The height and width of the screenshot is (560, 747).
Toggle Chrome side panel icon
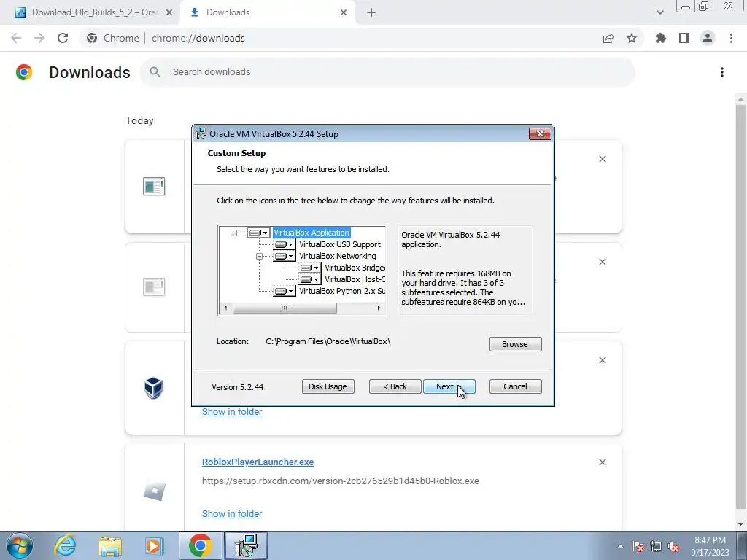pyautogui.click(x=684, y=39)
